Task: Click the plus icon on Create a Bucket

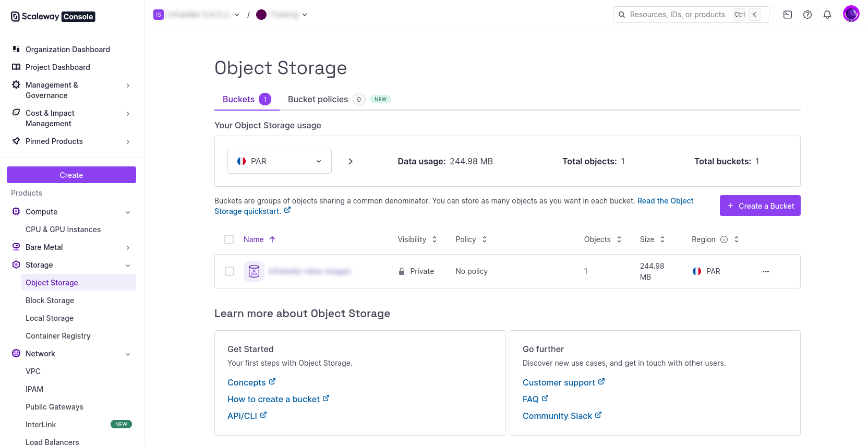Action: point(730,206)
